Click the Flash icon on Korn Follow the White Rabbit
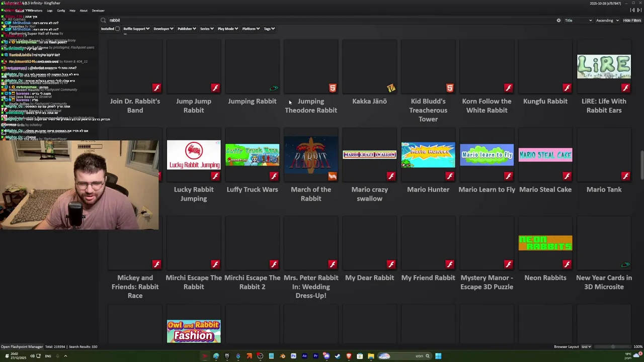644x362 pixels. pyautogui.click(x=508, y=88)
